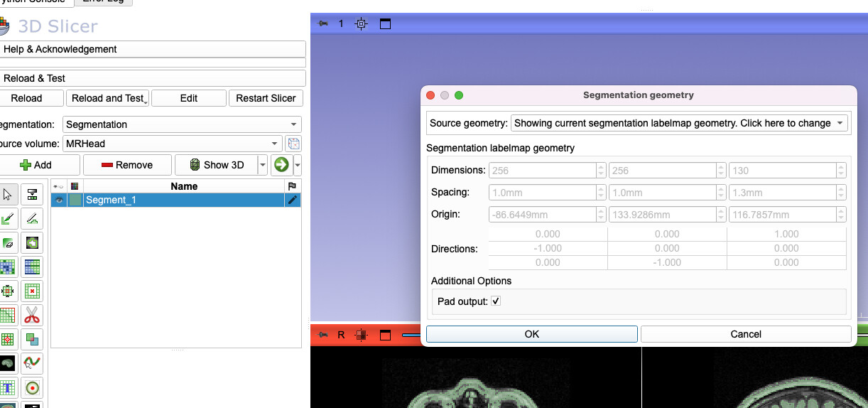The image size is (868, 408).
Task: Activate the Scissors effect
Action: pos(32,315)
